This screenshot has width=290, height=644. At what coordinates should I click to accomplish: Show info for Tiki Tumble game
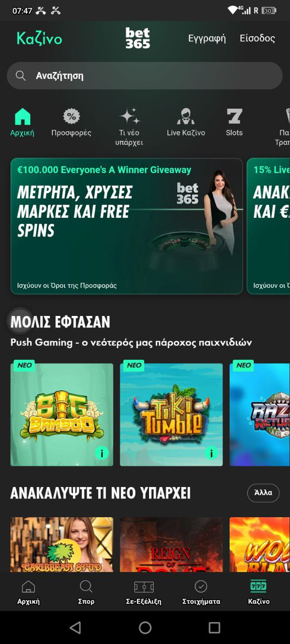pyautogui.click(x=212, y=453)
